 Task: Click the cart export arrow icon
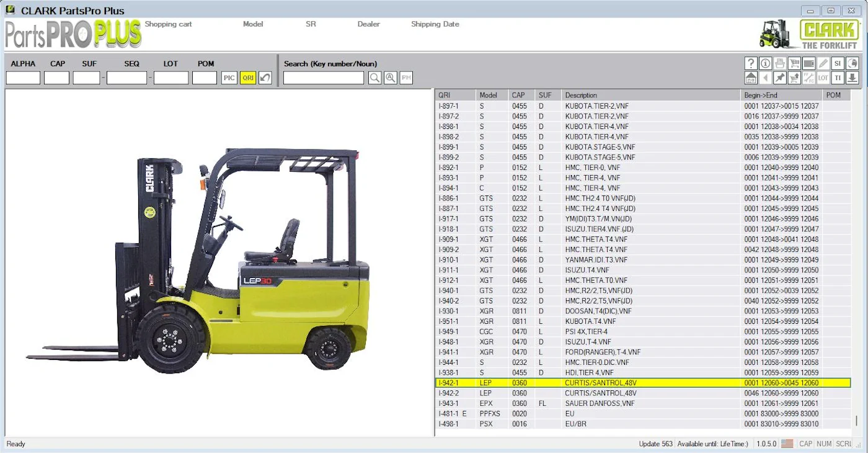794,78
